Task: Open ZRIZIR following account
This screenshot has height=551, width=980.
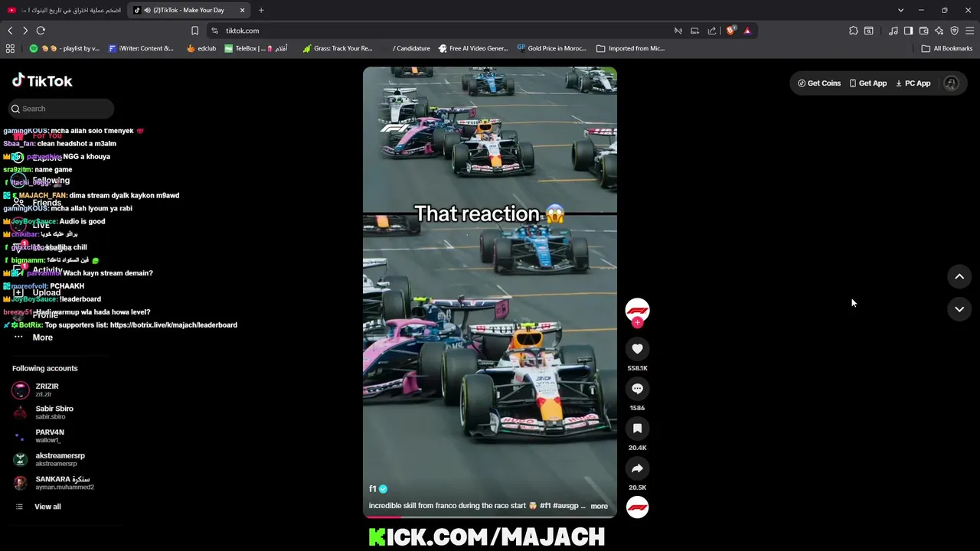Action: (x=46, y=390)
